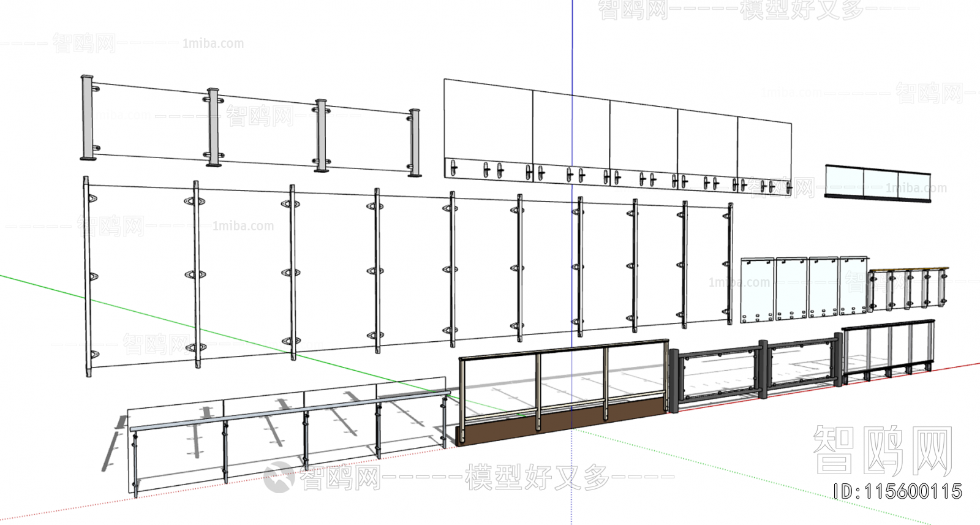Select the wood-topped handrail of the small right railing
This screenshot has height=525, width=980.
tap(908, 269)
